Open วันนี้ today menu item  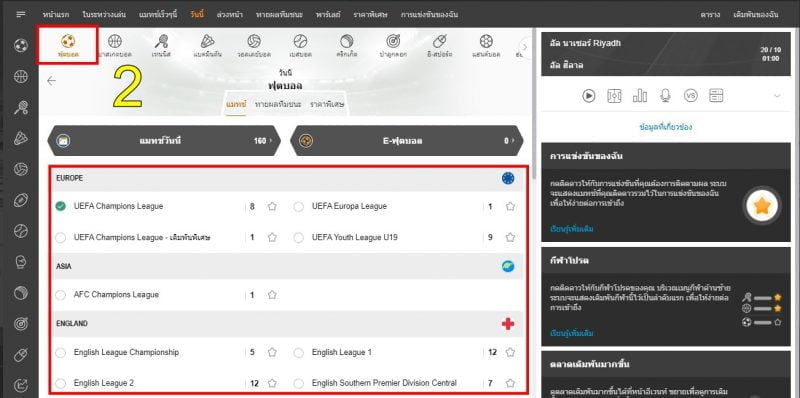[196, 14]
